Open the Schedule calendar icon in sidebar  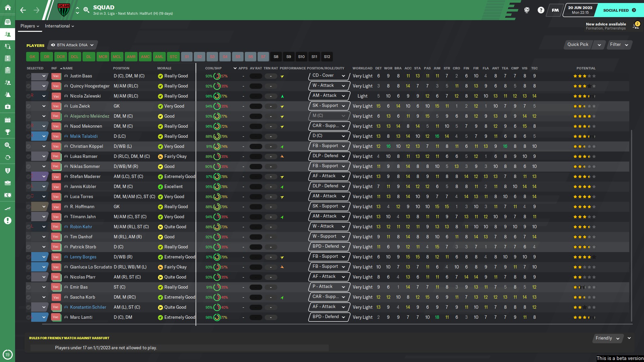(x=7, y=120)
